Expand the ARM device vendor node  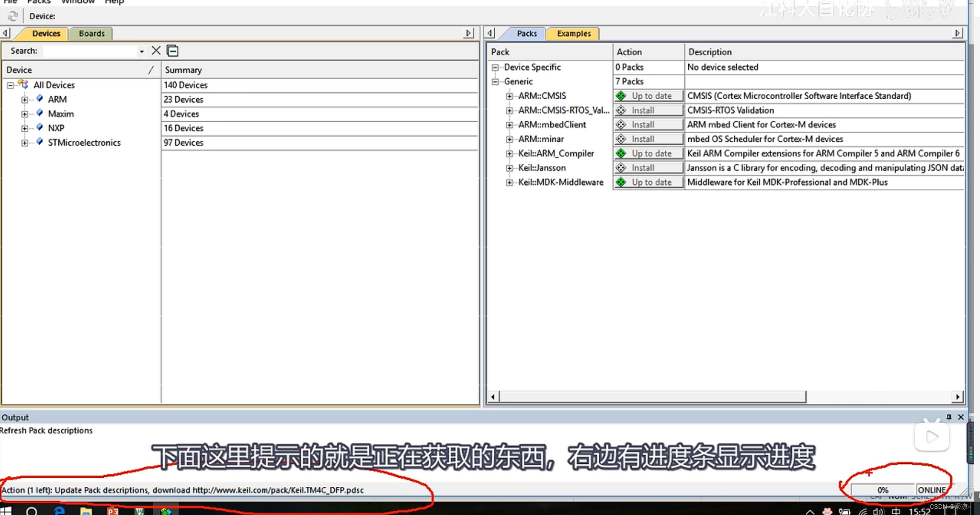(25, 100)
